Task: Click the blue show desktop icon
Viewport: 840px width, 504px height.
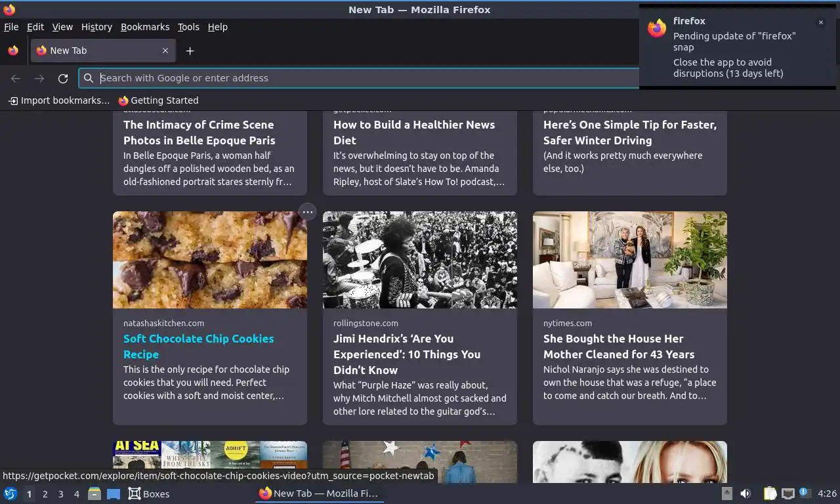Action: (x=114, y=493)
